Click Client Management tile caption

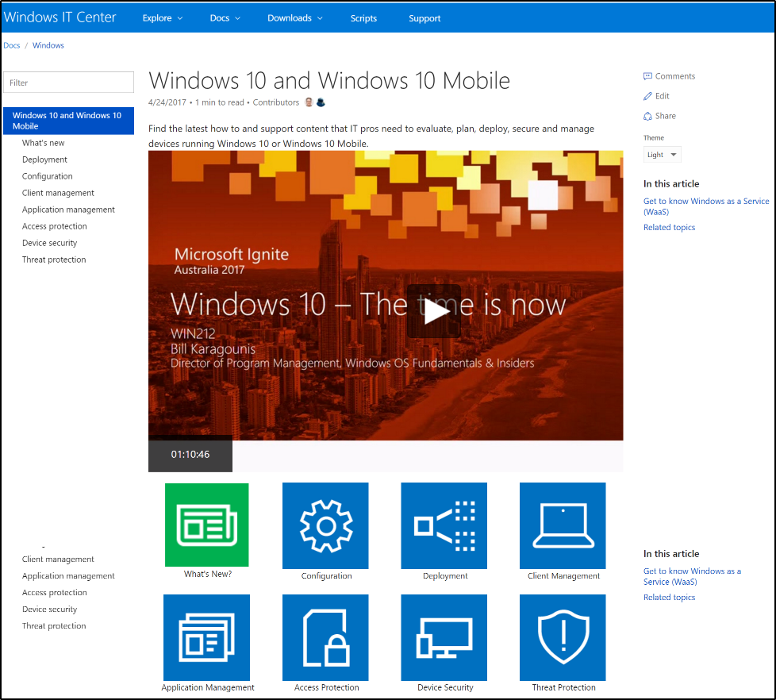(x=563, y=575)
